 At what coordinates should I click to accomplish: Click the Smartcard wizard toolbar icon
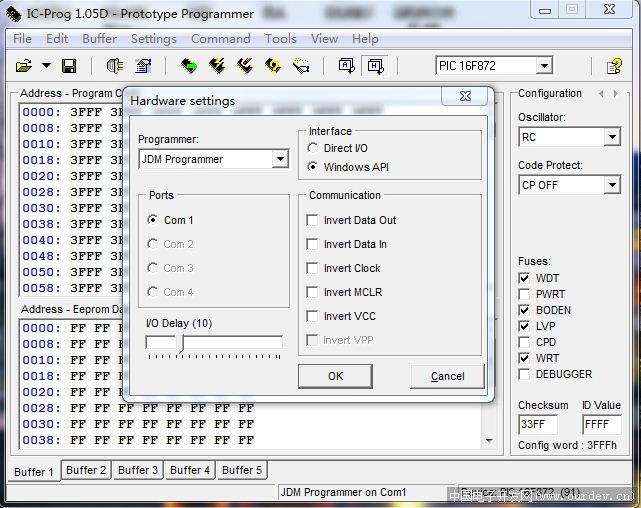tap(301, 66)
